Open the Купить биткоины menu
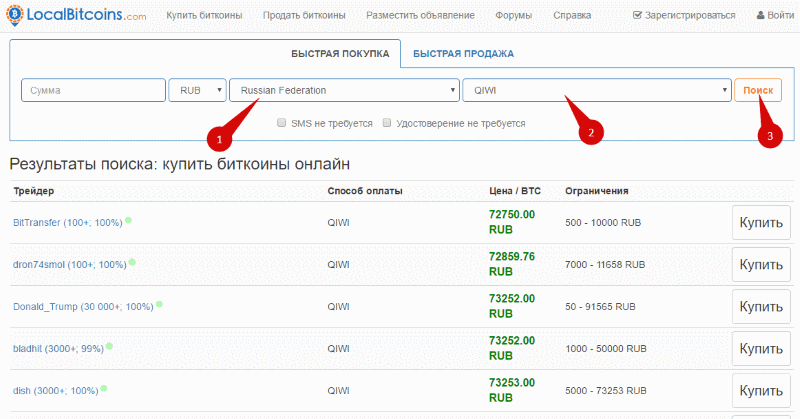The height and width of the screenshot is (419, 800). point(204,15)
